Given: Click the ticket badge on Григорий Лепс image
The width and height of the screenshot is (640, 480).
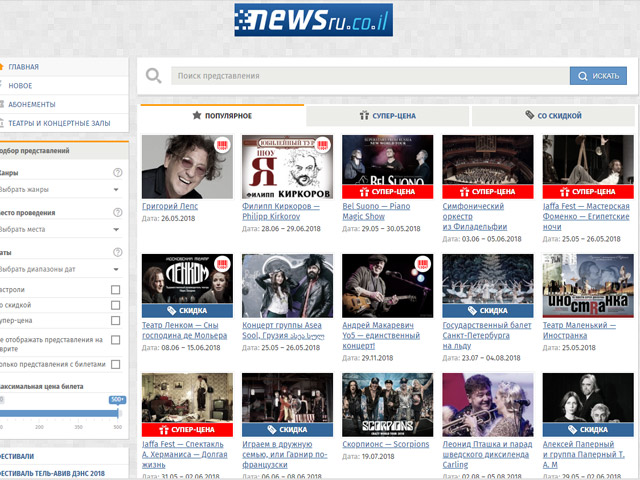Looking at the screenshot, I should (222, 146).
